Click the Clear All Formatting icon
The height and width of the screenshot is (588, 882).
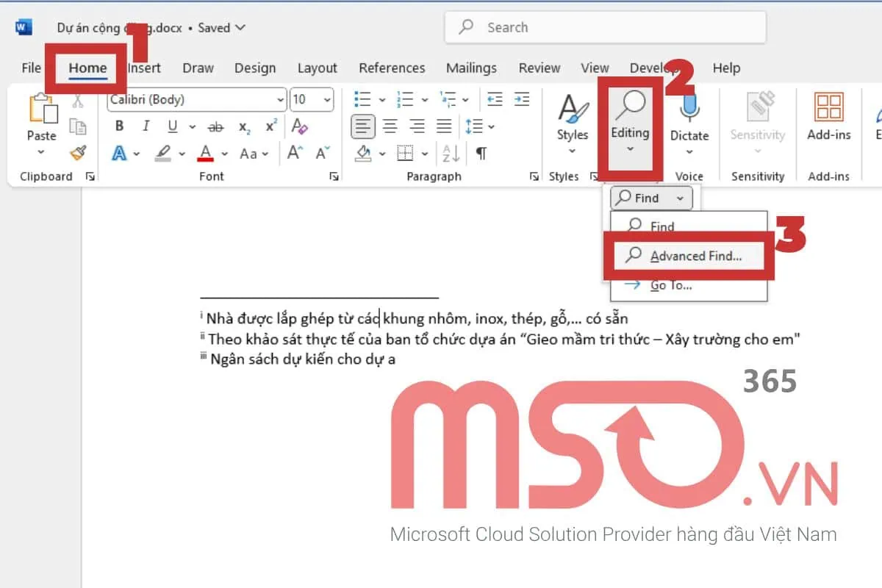click(x=299, y=126)
